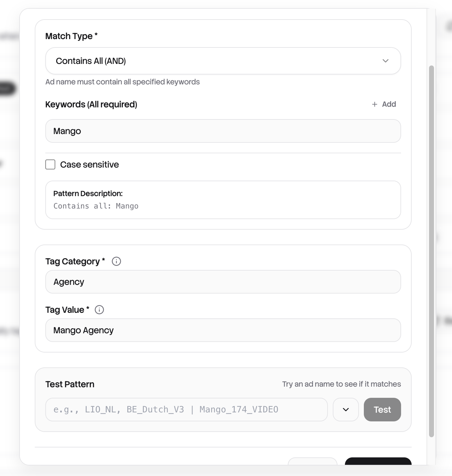
Task: Select the Mango keyword field
Action: point(223,131)
